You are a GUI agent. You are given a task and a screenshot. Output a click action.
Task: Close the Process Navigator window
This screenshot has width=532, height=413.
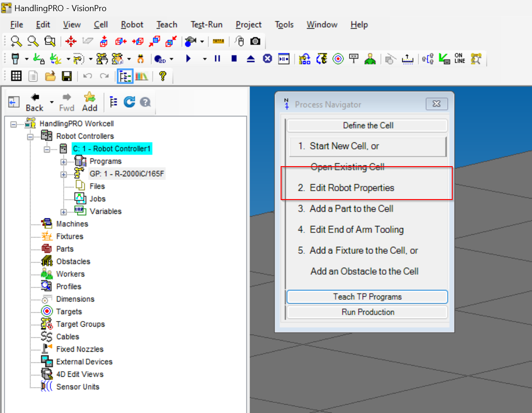click(x=436, y=104)
